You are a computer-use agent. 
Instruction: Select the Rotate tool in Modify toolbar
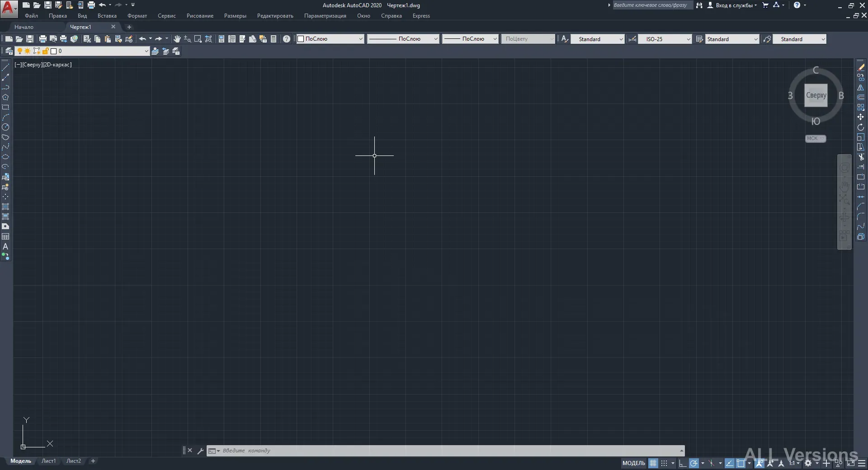pos(861,127)
